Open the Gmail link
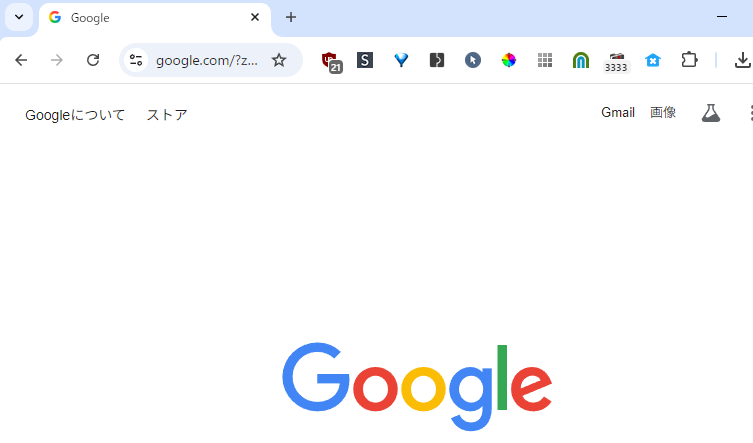This screenshot has width=753, height=443. [x=618, y=112]
